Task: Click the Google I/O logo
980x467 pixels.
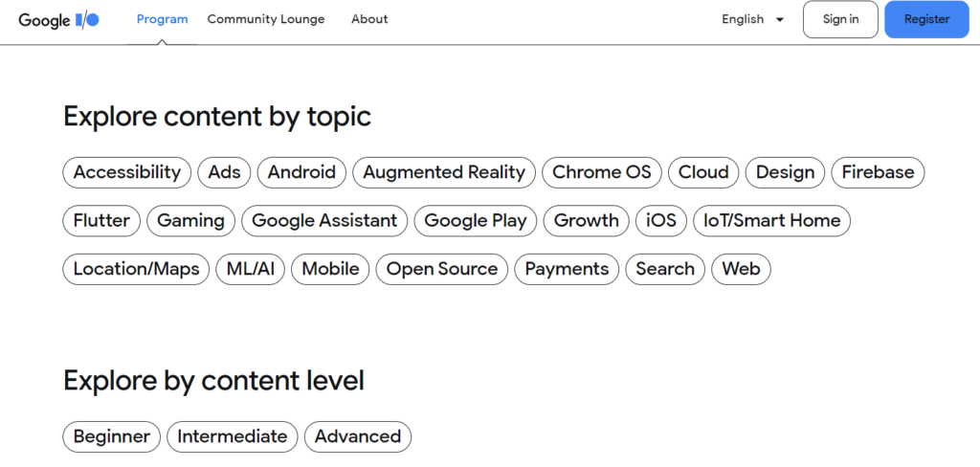Action: [58, 20]
